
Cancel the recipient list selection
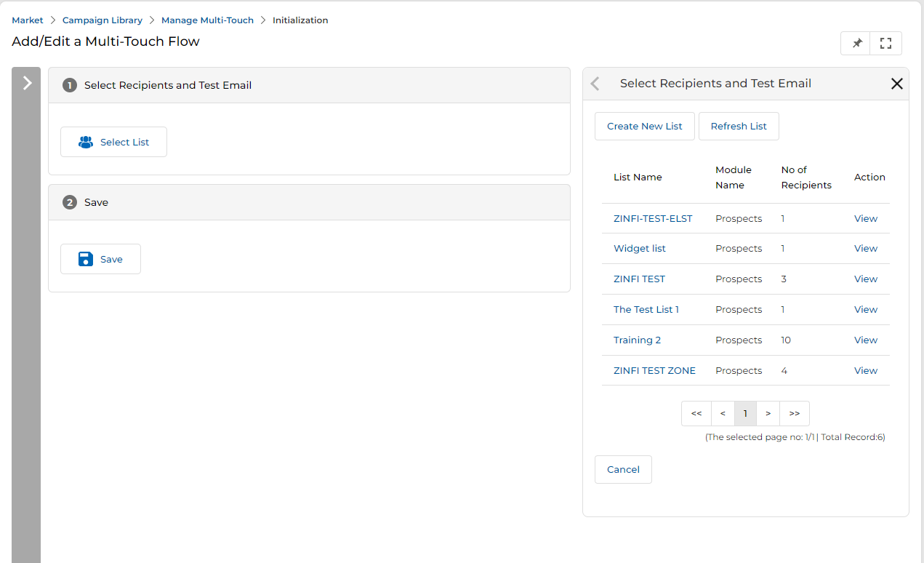click(623, 469)
